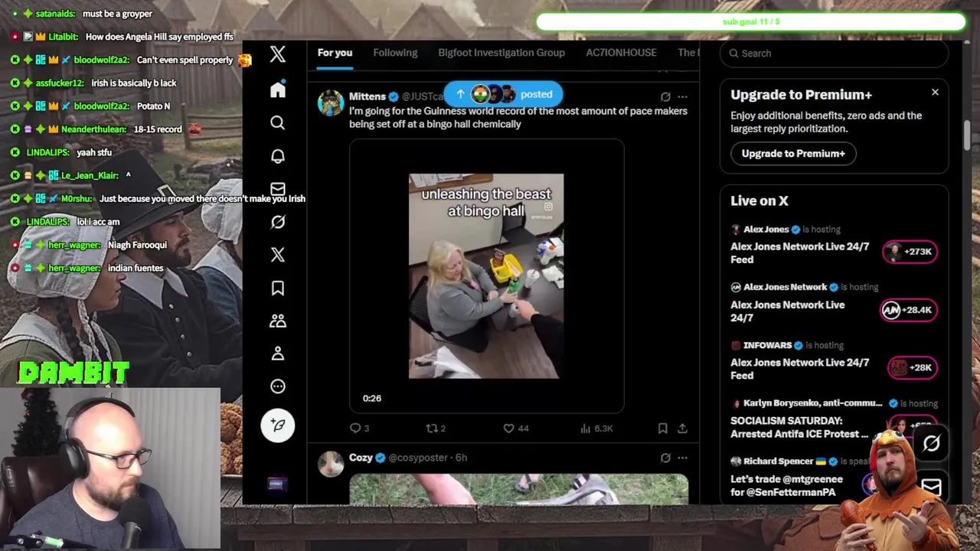Click in the Search field
This screenshot has height=551, width=980.
pos(835,53)
